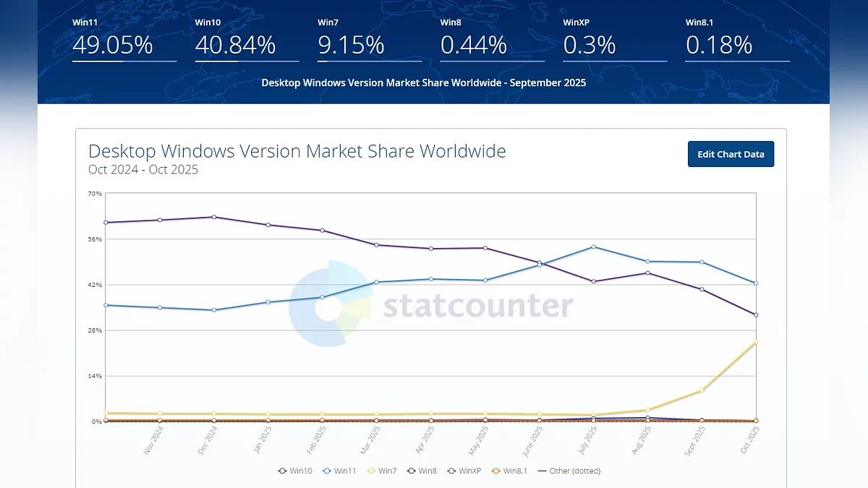This screenshot has width=868, height=488.
Task: Click the chart title "Desktop Windows Version Market Share Worldwide"
Action: coord(297,151)
